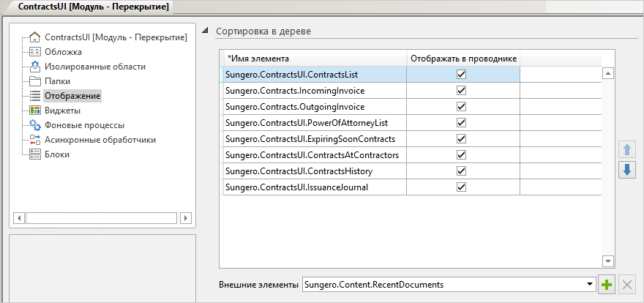This screenshot has width=644, height=303.
Task: Toggle the IssuanceJournal display checkbox
Action: [461, 187]
